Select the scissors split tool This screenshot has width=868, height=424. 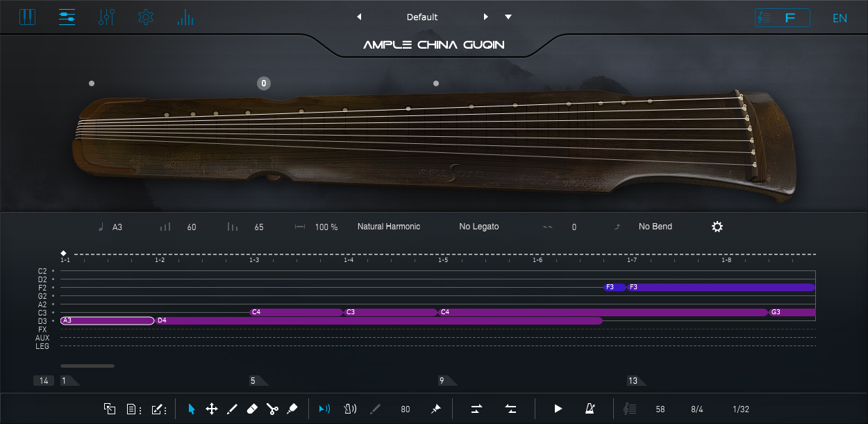272,409
